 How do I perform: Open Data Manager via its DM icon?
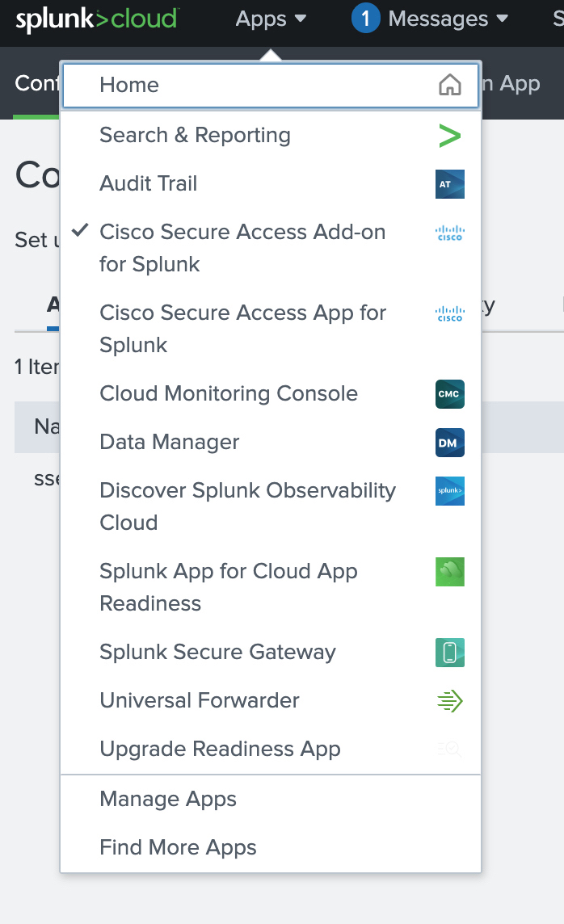(449, 443)
